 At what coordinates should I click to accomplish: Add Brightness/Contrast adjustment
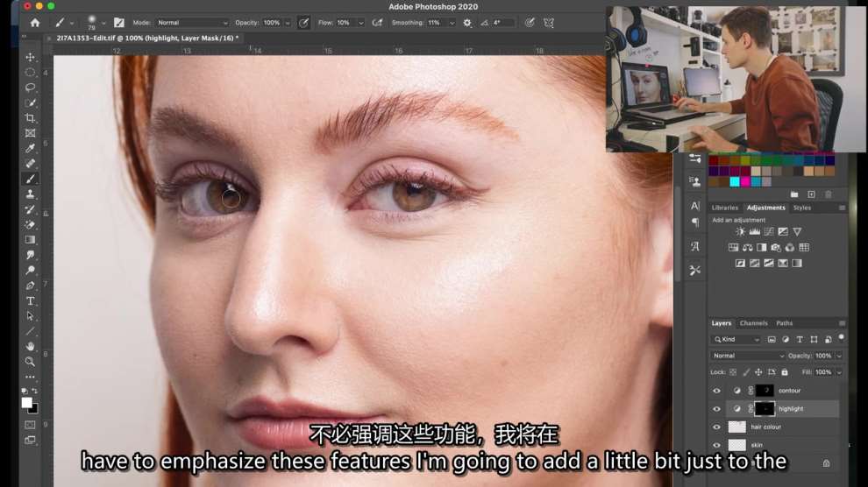pyautogui.click(x=740, y=231)
